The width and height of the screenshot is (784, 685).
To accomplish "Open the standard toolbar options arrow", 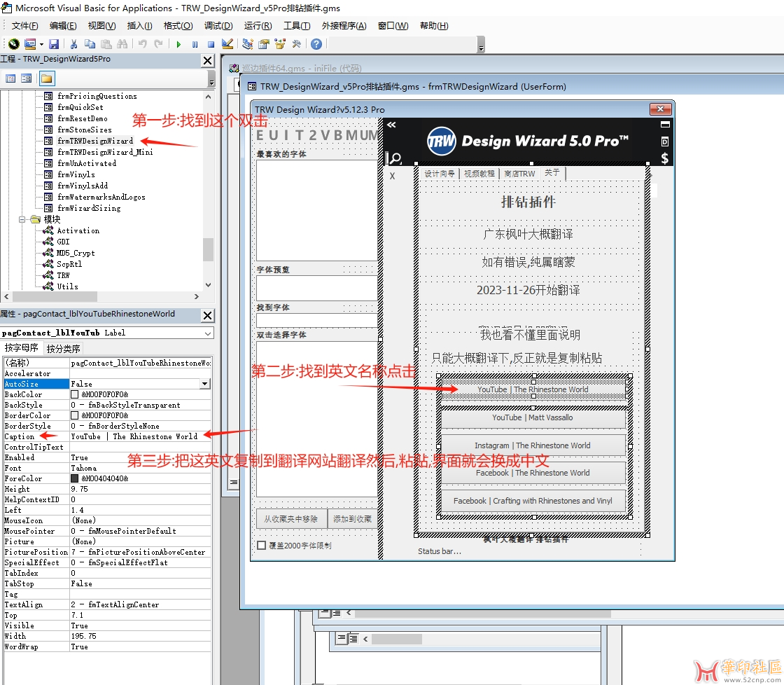I will coord(481,46).
